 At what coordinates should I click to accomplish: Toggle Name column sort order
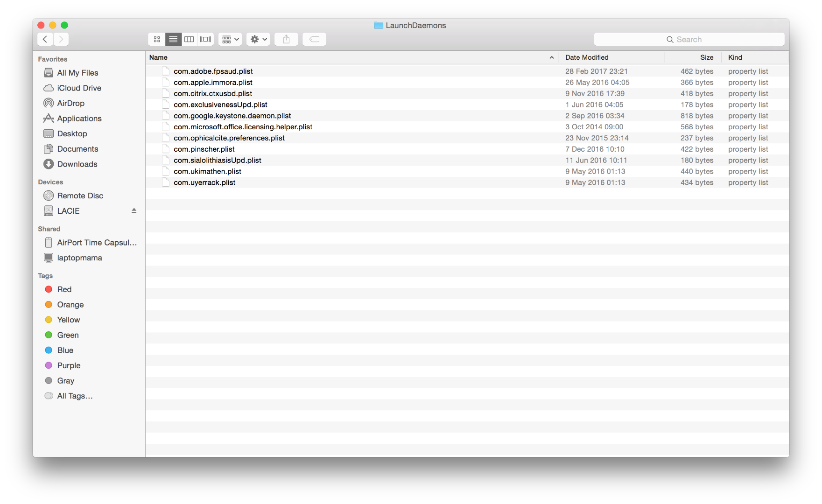(158, 57)
